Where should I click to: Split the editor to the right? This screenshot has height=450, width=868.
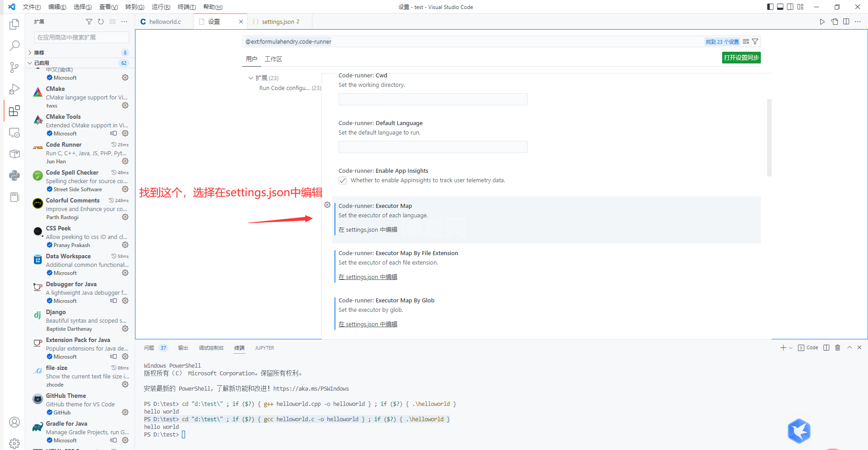pos(846,22)
